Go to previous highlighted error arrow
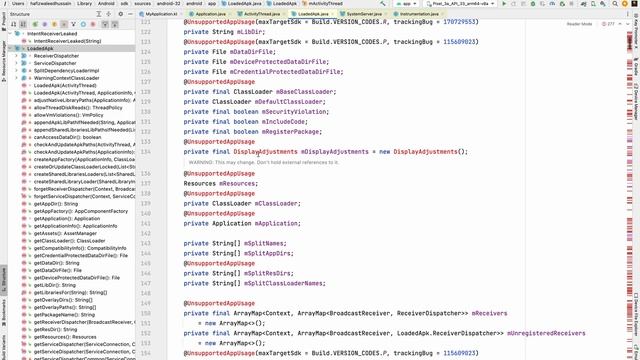Viewport: 640px width, 360px height. click(620, 24)
